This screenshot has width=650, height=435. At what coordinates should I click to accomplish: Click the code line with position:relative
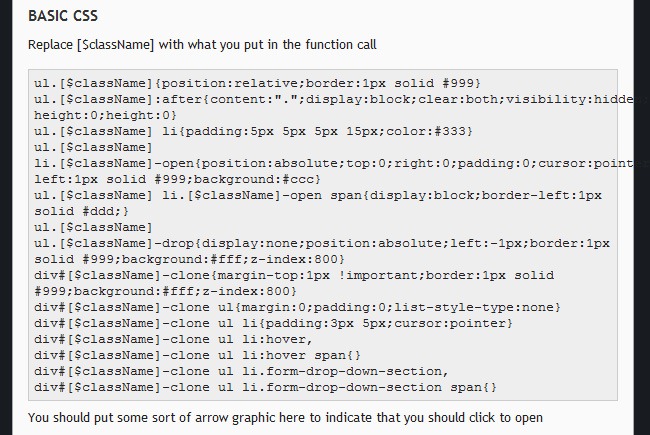[x=257, y=83]
